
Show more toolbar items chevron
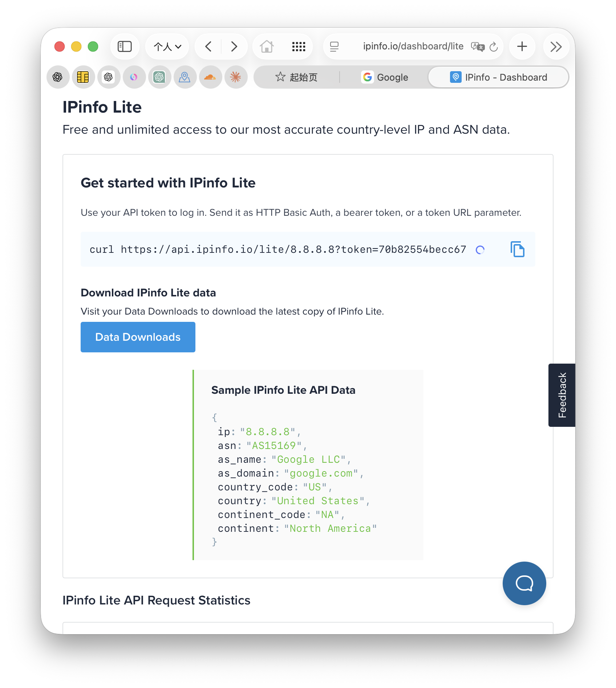point(556,46)
